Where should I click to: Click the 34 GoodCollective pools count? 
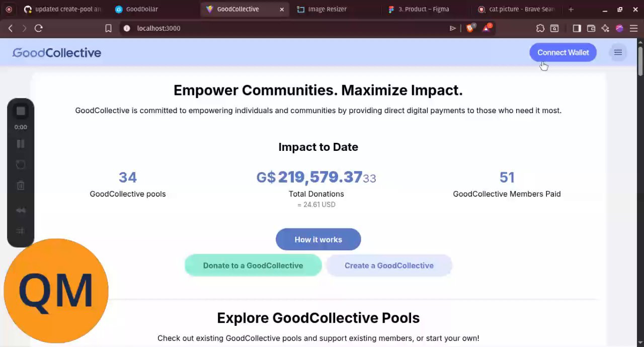pyautogui.click(x=128, y=177)
